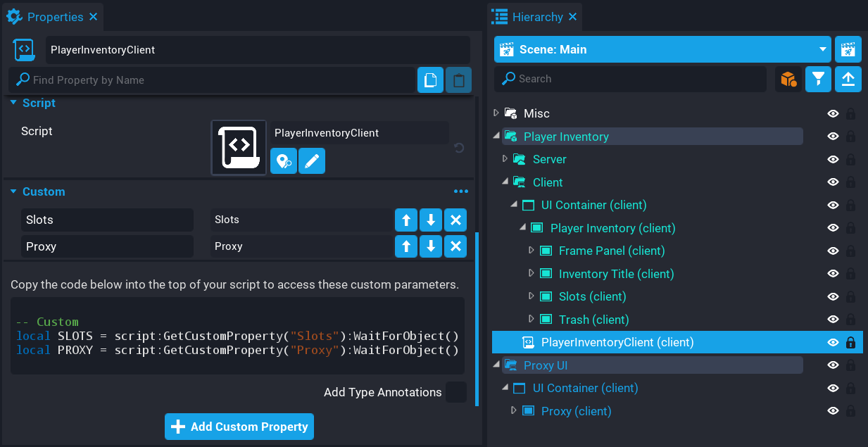
Task: Delete the Proxy custom property
Action: point(455,246)
